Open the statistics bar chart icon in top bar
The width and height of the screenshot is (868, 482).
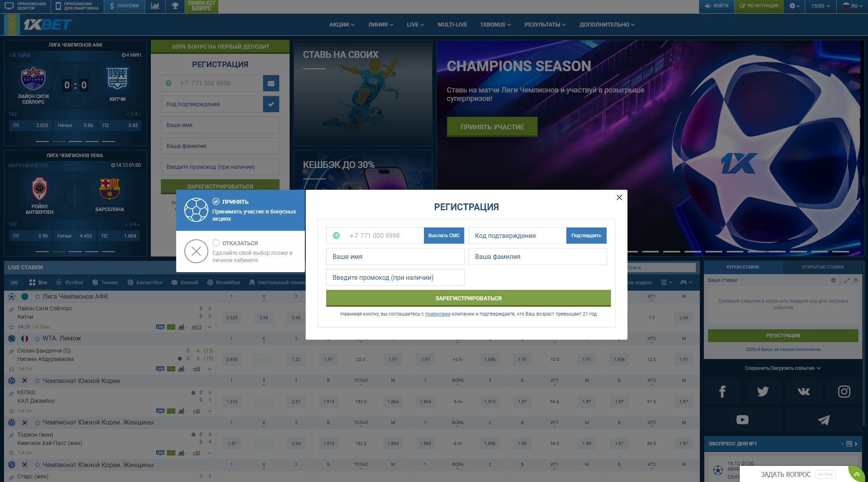pyautogui.click(x=155, y=6)
